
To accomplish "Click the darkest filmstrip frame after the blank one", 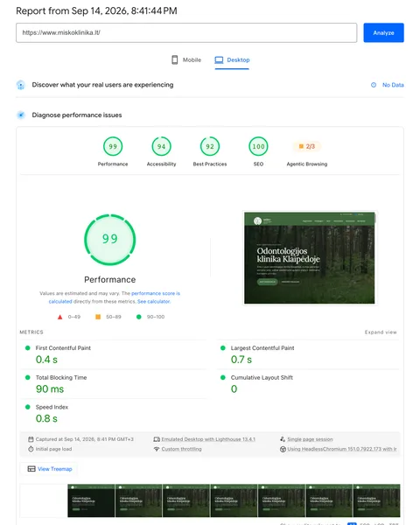I will (91, 500).
